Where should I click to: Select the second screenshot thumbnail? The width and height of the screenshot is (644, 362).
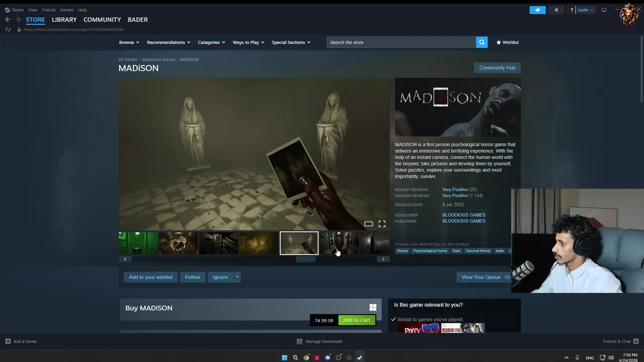click(x=178, y=243)
